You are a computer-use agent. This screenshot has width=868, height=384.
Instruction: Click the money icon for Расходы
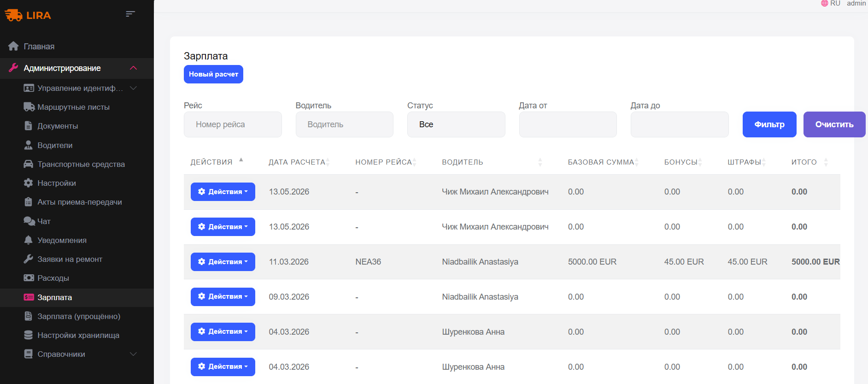[x=29, y=278]
